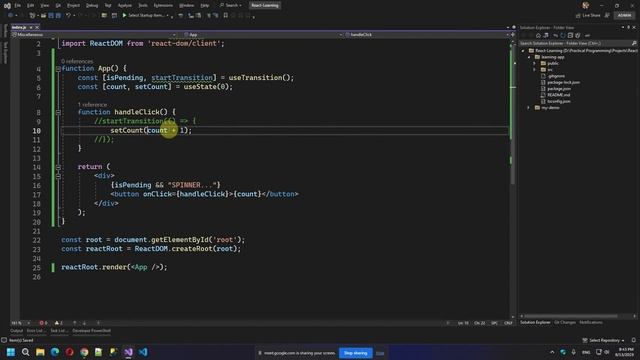Click the Search box in title bar
Screen dimensions: 640x360
[231, 5]
